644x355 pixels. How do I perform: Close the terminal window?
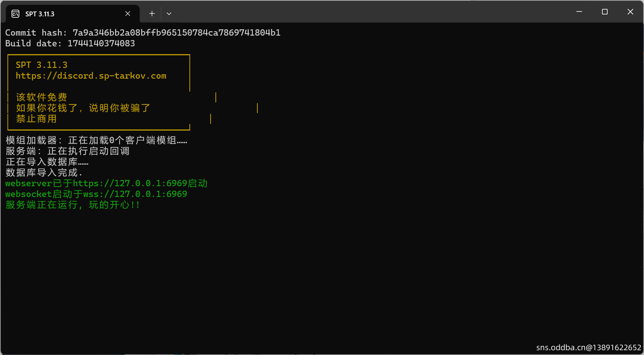(630, 12)
